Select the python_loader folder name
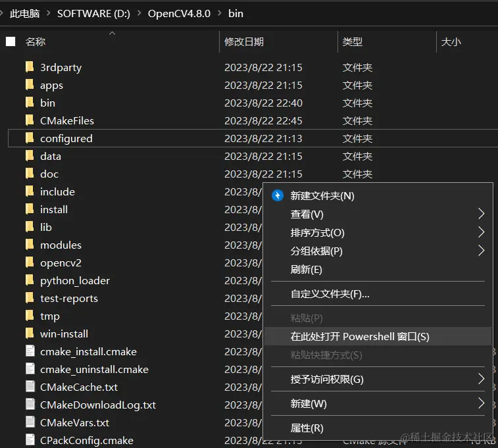The height and width of the screenshot is (448, 498). [75, 281]
